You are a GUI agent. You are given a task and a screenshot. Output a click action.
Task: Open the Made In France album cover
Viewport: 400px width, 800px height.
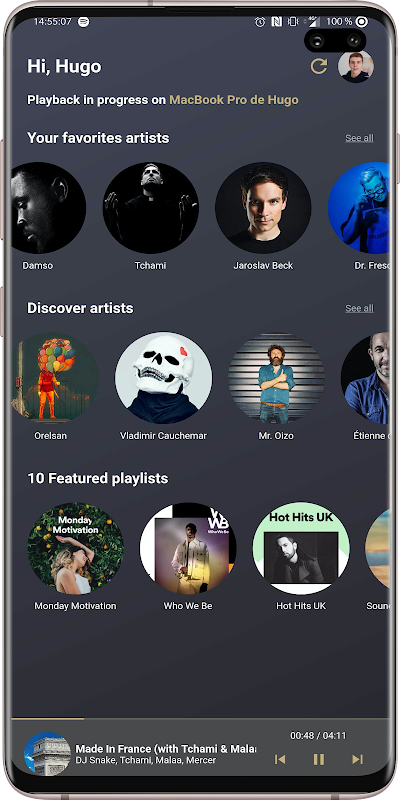tap(47, 755)
